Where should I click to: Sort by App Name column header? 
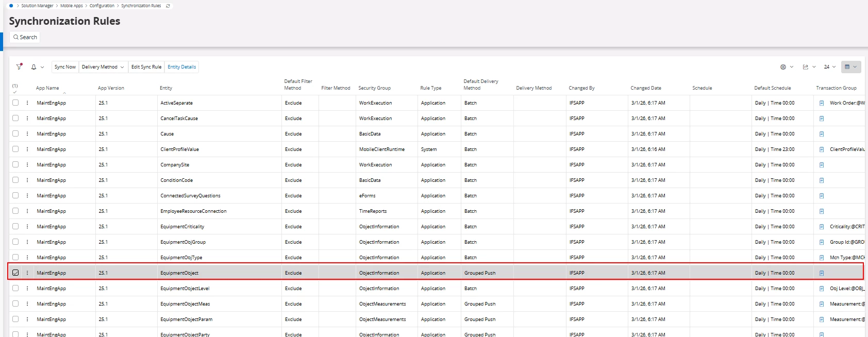coord(47,88)
